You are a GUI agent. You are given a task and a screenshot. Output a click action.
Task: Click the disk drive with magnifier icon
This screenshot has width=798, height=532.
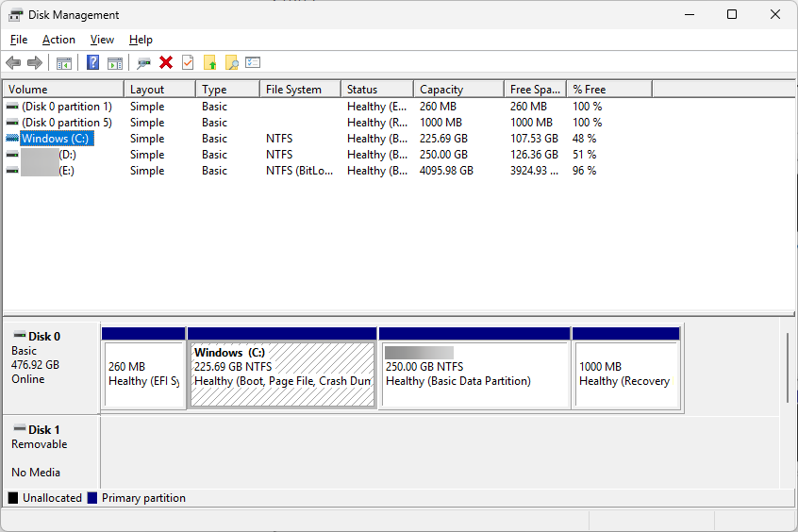coord(144,63)
